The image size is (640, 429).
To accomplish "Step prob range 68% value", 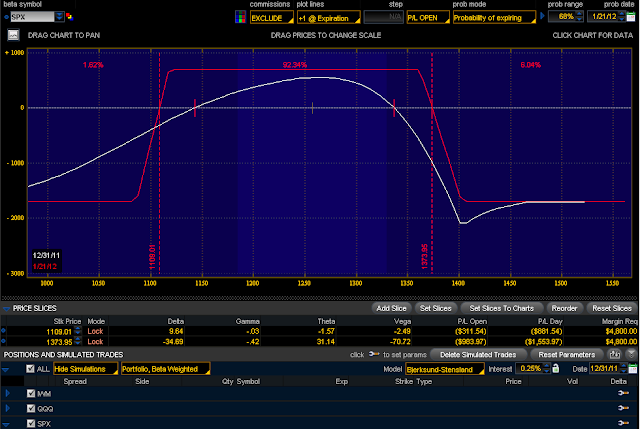I will [x=579, y=16].
